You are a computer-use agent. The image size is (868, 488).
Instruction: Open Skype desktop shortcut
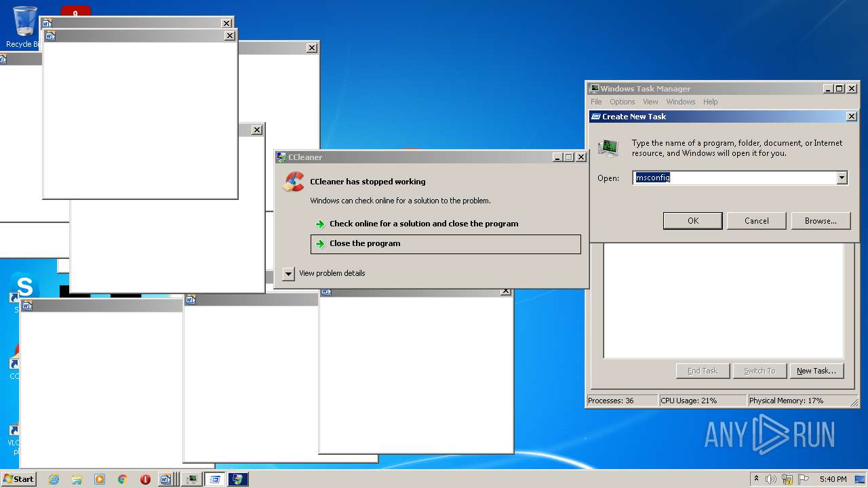tap(24, 293)
